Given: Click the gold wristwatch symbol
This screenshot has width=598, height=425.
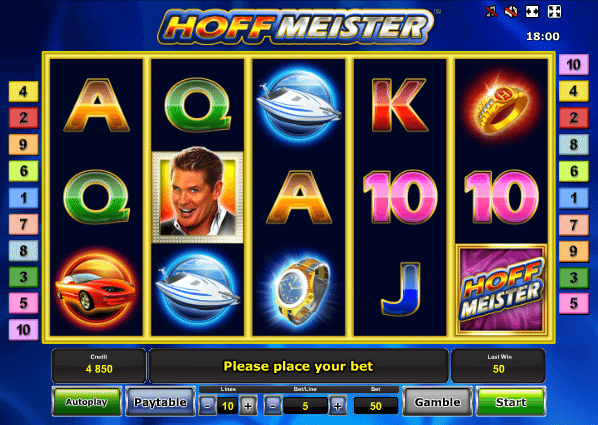Looking at the screenshot, I should (x=301, y=290).
